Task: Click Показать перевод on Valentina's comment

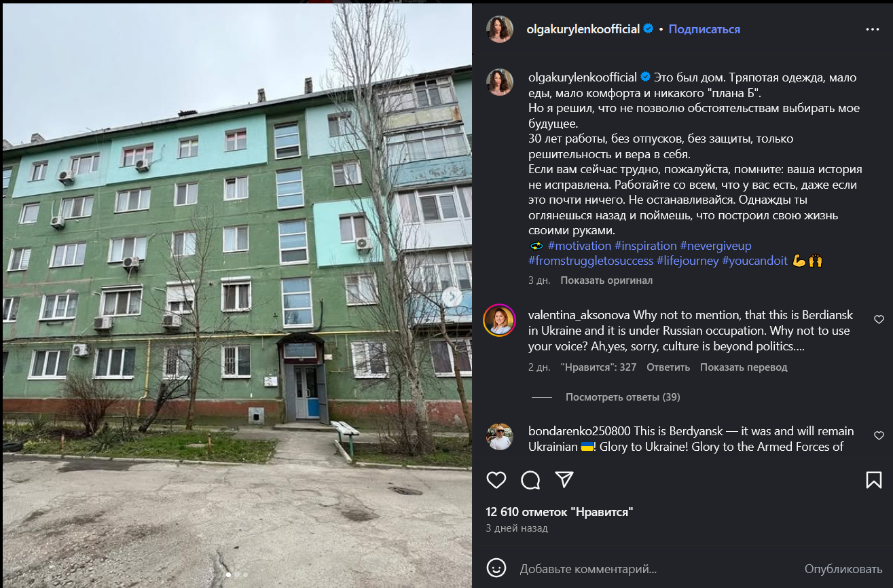Action: coord(744,367)
